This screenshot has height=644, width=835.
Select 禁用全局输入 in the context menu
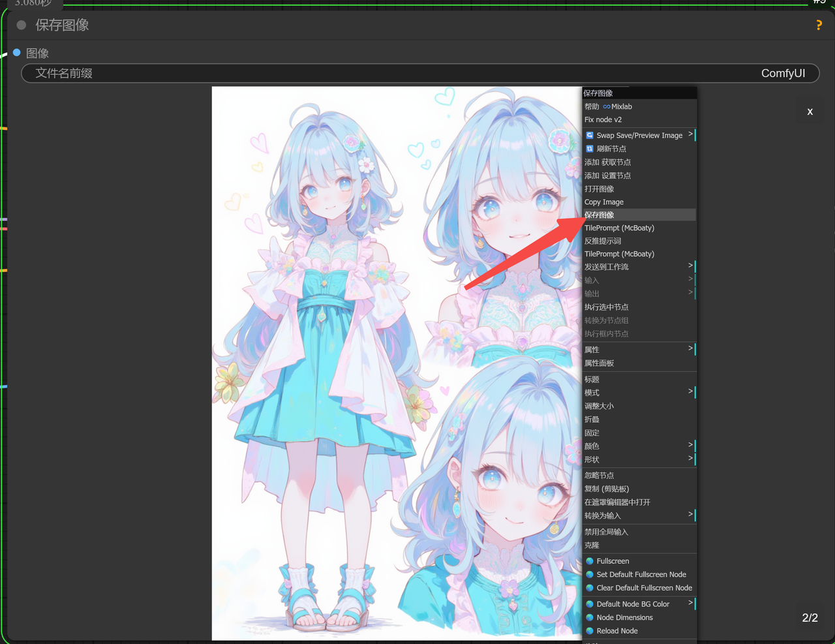tap(639, 532)
